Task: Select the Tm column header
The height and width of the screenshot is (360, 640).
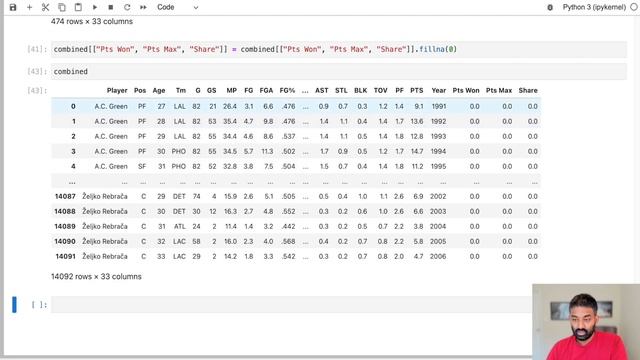Action: (181, 91)
